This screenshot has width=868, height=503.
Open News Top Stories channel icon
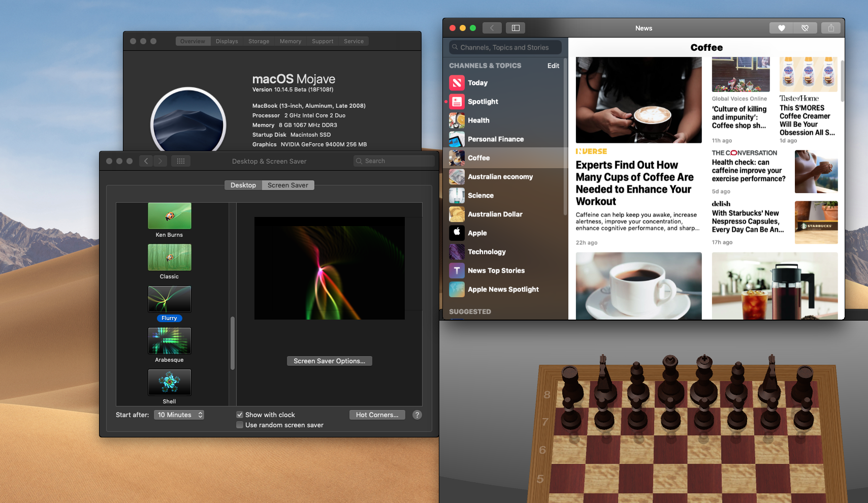click(457, 271)
